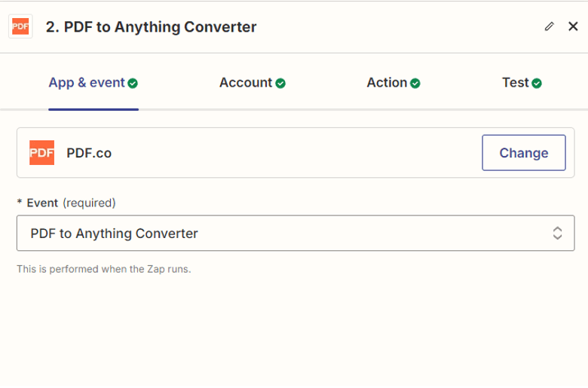The image size is (588, 388).
Task: Click the pencil icon to rename the step
Action: 549,26
